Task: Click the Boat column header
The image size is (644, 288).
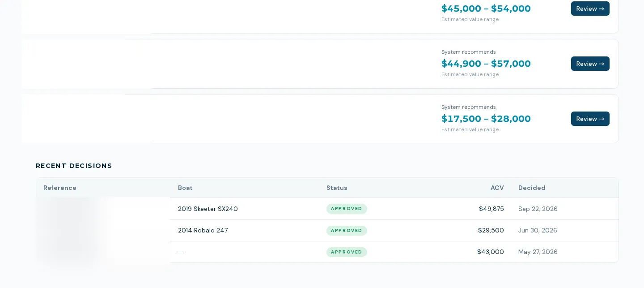Action: tap(185, 188)
